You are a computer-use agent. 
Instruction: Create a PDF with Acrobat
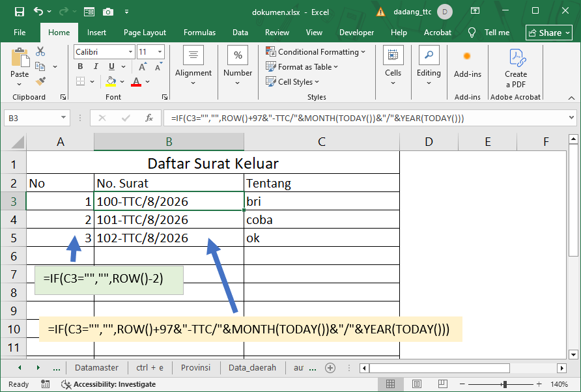pos(515,68)
